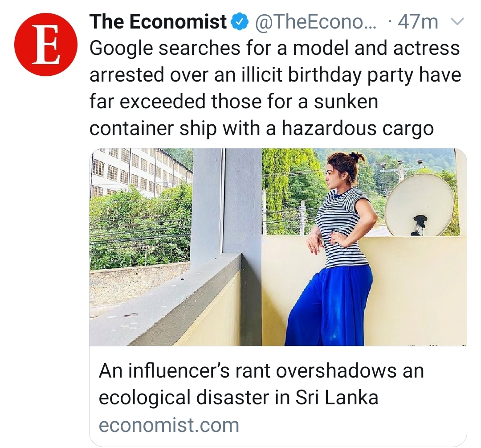Click the "container ship with a hazardous cargo" line
Screen dimensions: 481x448
point(261,129)
